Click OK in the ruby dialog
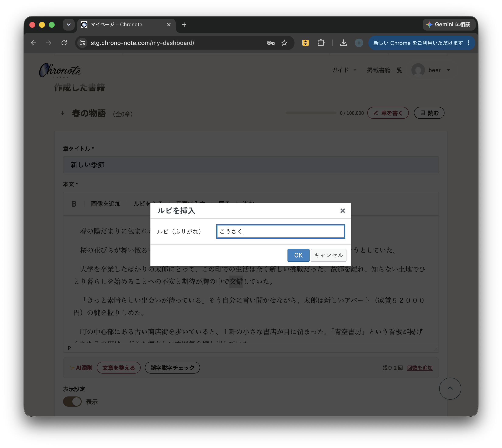The image size is (502, 448). pyautogui.click(x=298, y=255)
